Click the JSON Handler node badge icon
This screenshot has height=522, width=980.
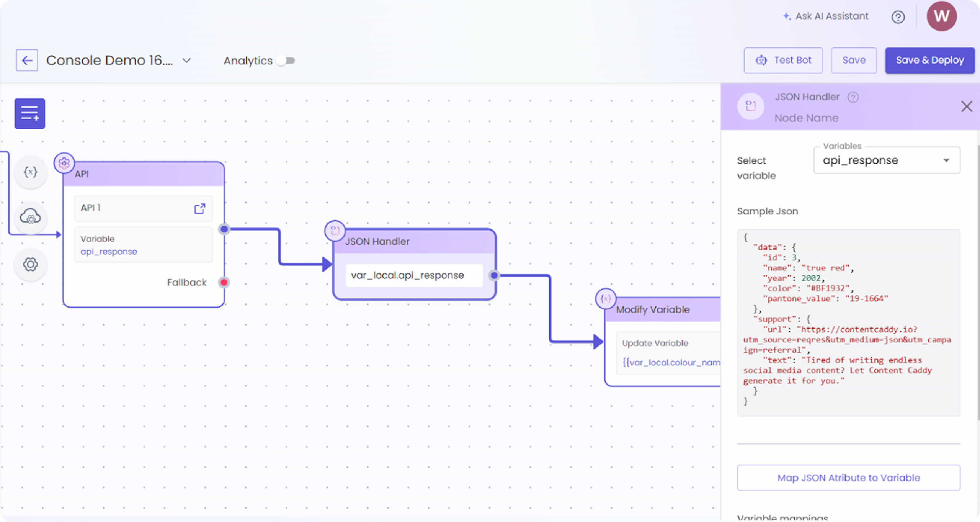click(335, 231)
